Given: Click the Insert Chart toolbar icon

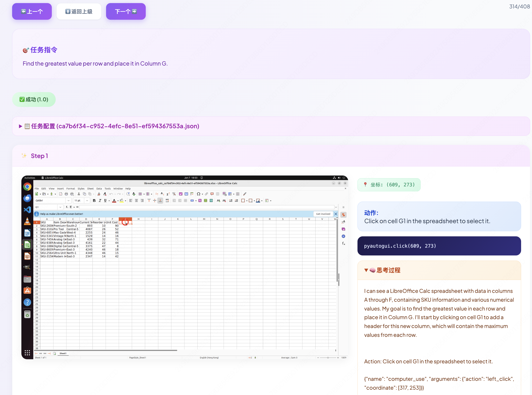Looking at the screenshot, I should click(186, 194).
